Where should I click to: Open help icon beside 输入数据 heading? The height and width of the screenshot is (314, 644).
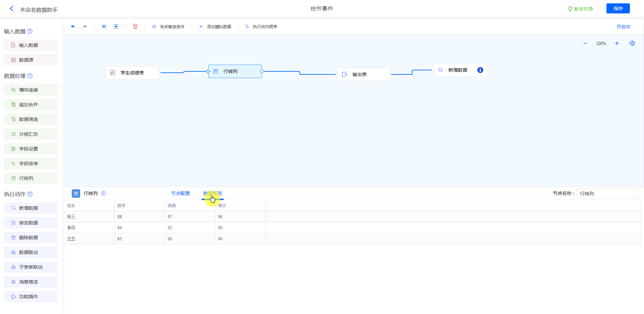[x=30, y=31]
